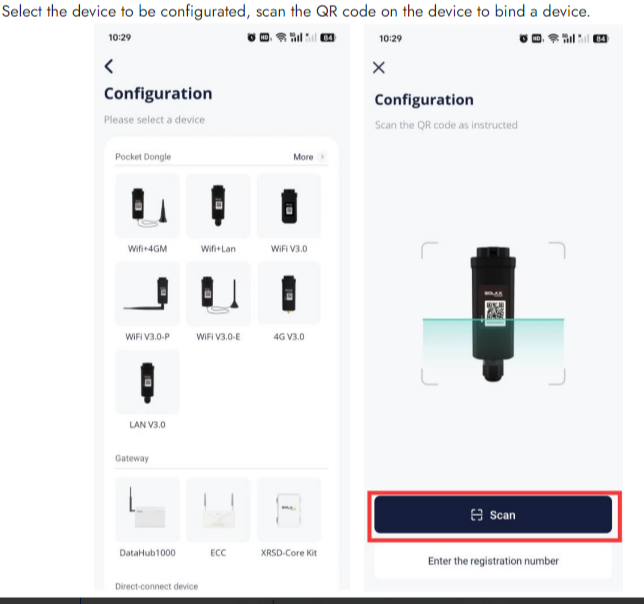Start scanning with the Scan button
Image resolution: width=644 pixels, height=604 pixels.
click(493, 515)
